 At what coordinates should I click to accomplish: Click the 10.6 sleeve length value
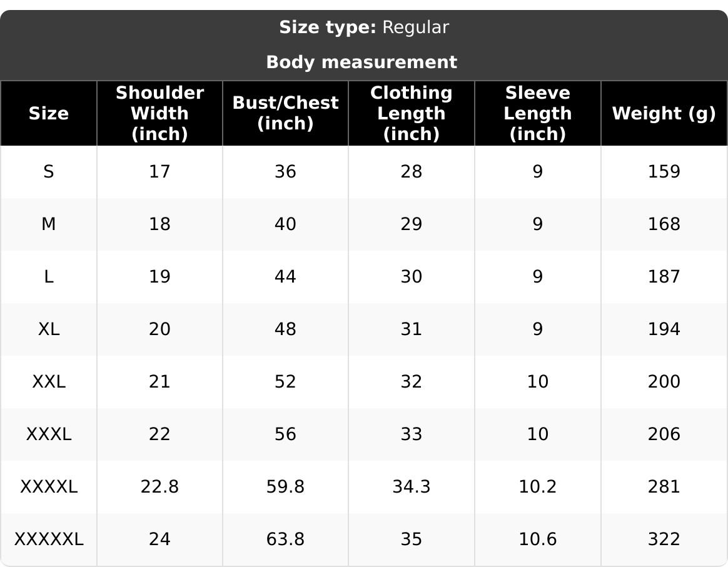coord(538,539)
